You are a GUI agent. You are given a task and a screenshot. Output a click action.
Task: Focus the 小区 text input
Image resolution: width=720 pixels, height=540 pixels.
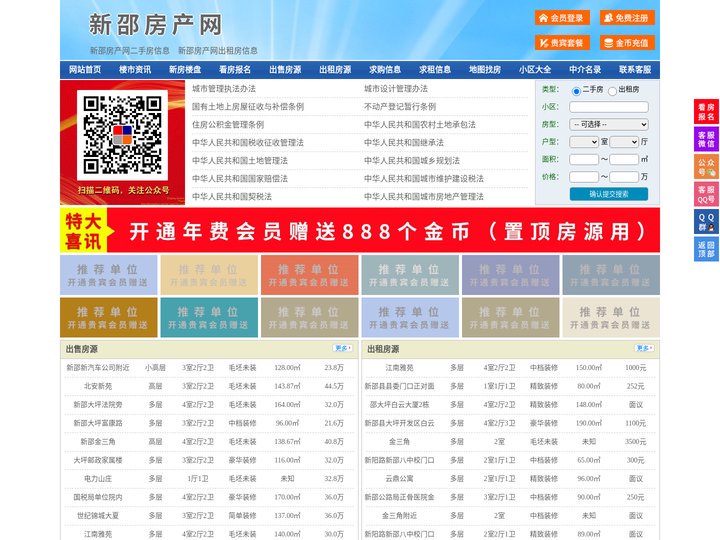[609, 107]
